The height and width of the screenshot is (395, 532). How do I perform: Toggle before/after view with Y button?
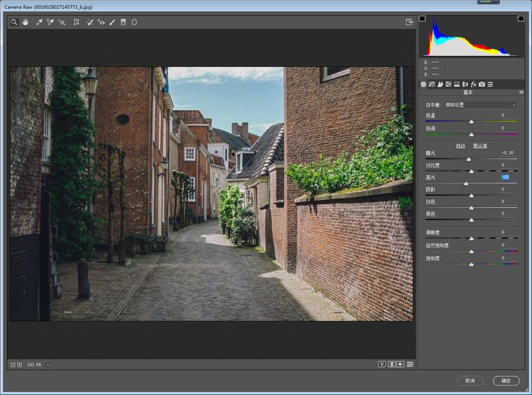[x=382, y=364]
